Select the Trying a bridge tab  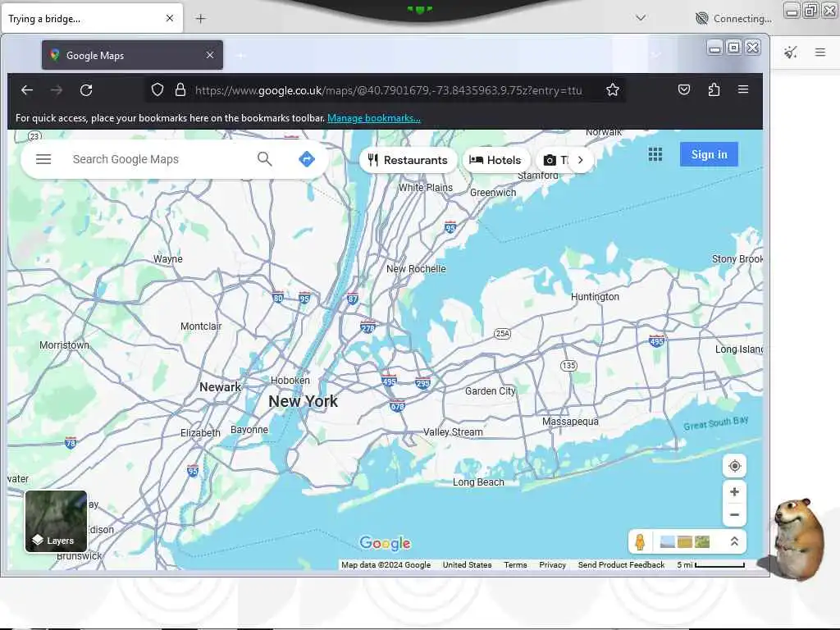tap(91, 19)
